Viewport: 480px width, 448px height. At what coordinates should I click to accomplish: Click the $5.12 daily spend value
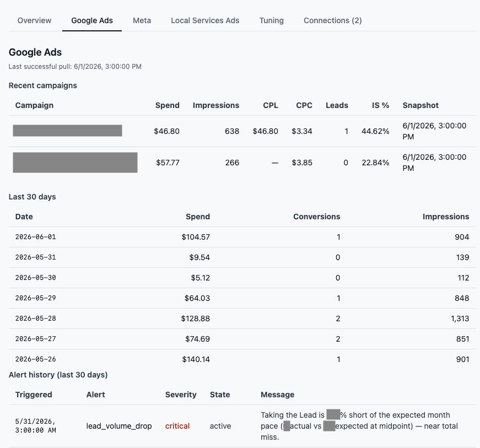[x=200, y=278]
